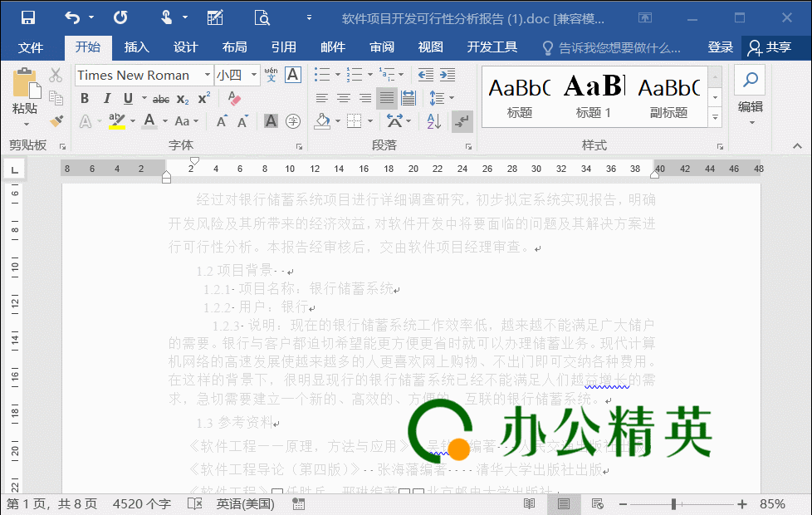Viewport: 812px width, 515px height.
Task: Toggle character shading (gray A)
Action: click(x=271, y=122)
